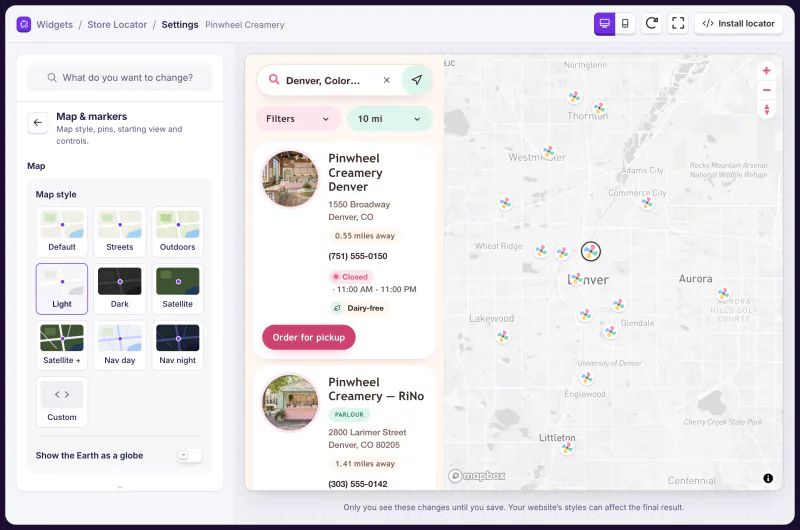The height and width of the screenshot is (530, 800).
Task: Click the Settings breadcrumb
Action: pos(180,24)
